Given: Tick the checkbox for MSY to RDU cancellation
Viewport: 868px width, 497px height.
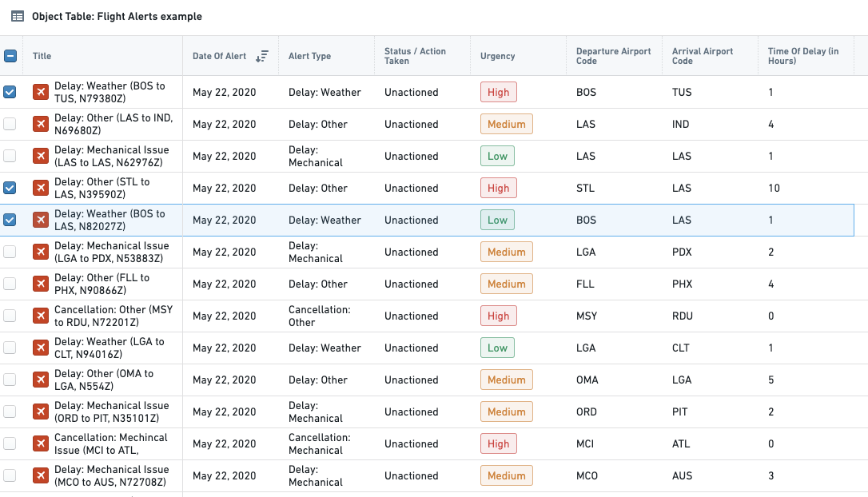Looking at the screenshot, I should 10,316.
